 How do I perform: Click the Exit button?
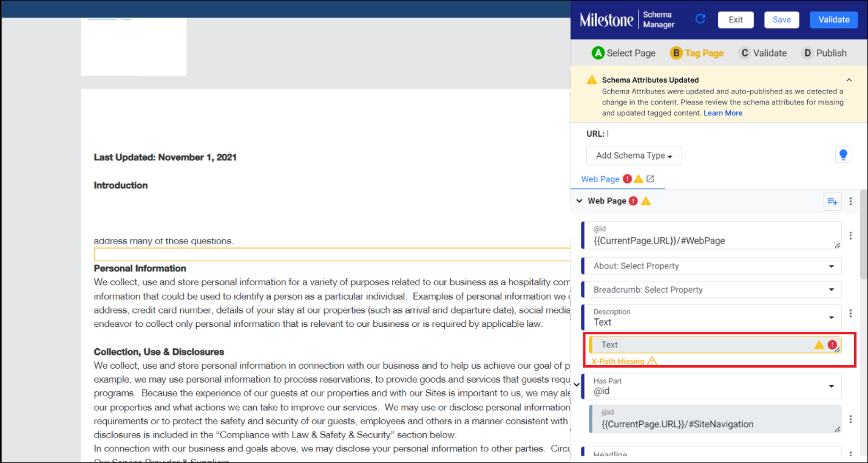[736, 19]
